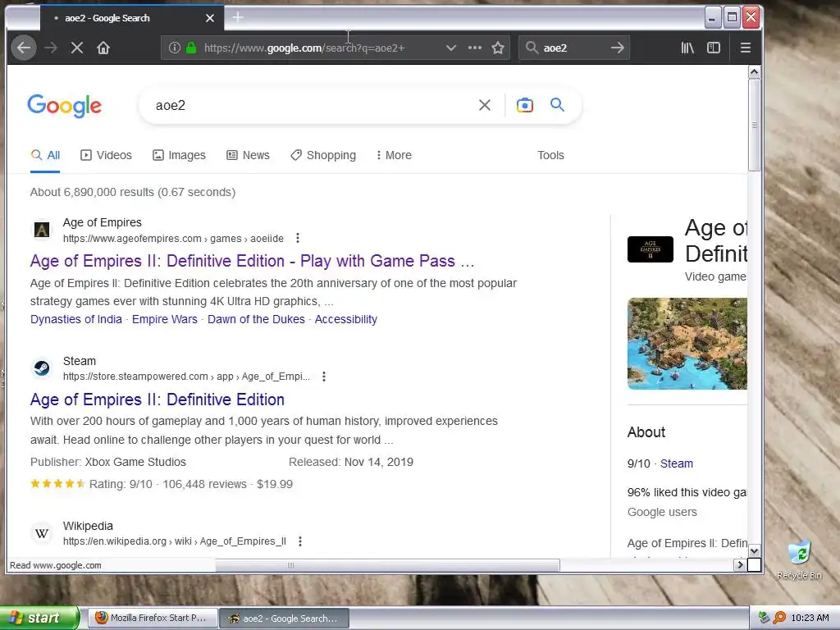Submit search with the blue magnifier icon
The width and height of the screenshot is (840, 630).
557,104
